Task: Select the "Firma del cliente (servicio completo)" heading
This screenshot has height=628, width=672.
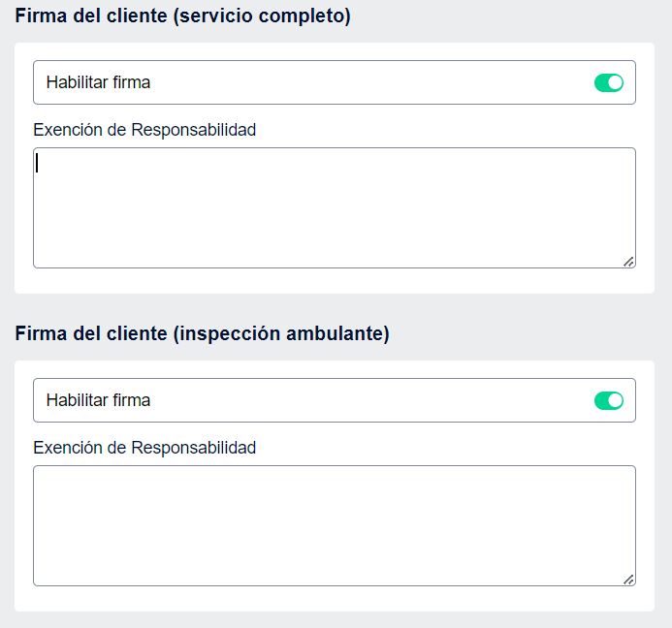Action: 183,16
